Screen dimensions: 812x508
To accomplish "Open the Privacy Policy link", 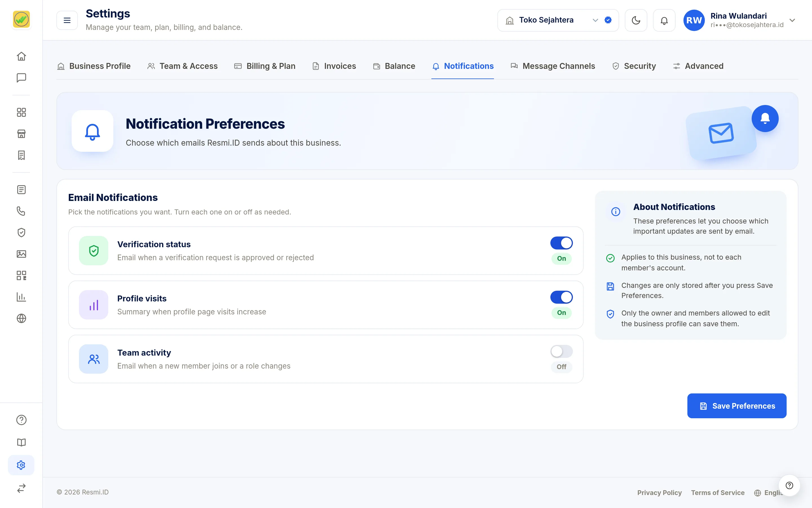I will pyautogui.click(x=659, y=492).
